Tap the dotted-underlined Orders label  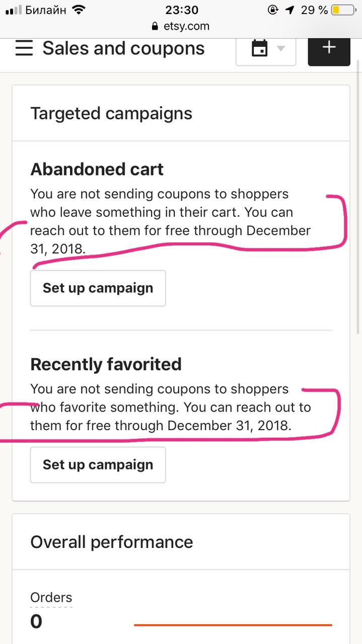[51, 597]
